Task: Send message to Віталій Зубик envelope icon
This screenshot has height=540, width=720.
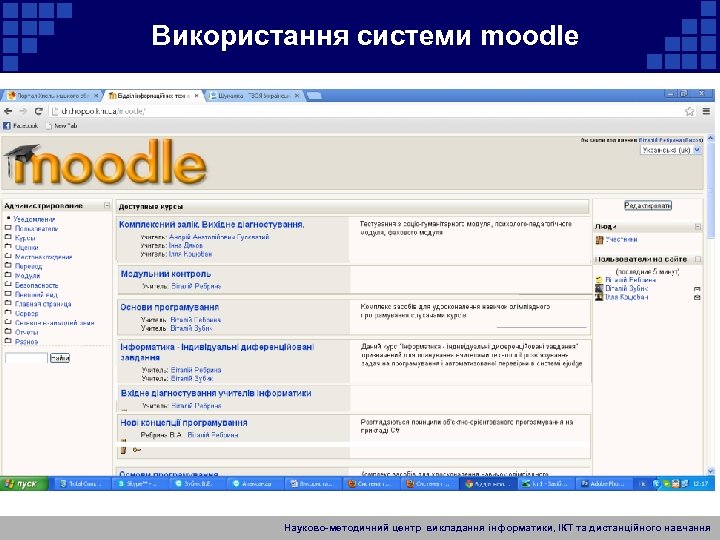Action: click(x=697, y=289)
